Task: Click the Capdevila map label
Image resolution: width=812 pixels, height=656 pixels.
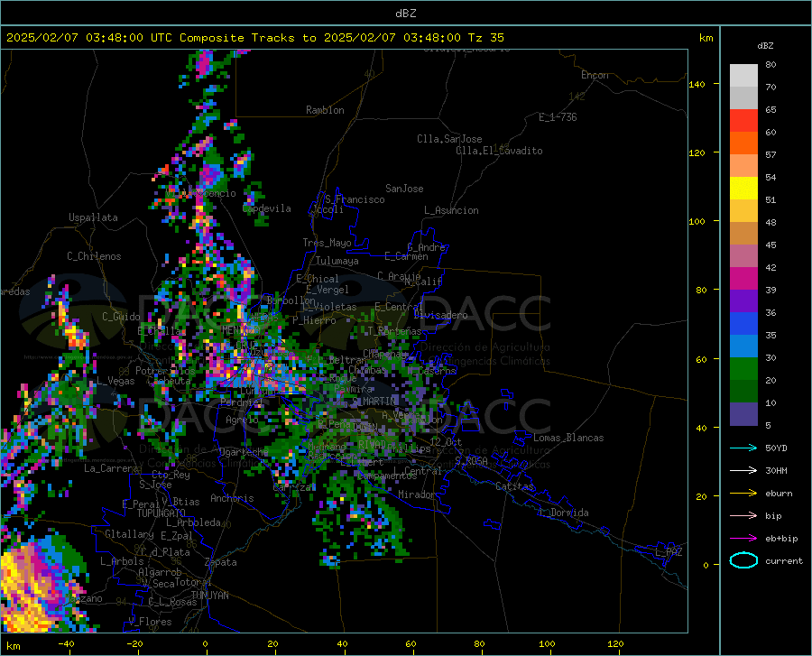Action: tap(267, 208)
